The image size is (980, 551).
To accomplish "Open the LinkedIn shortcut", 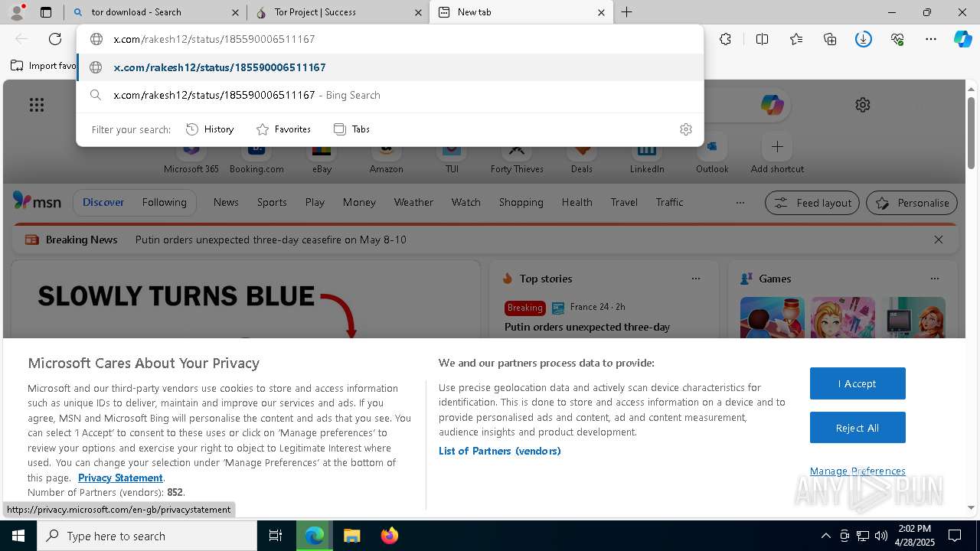I will tap(647, 158).
